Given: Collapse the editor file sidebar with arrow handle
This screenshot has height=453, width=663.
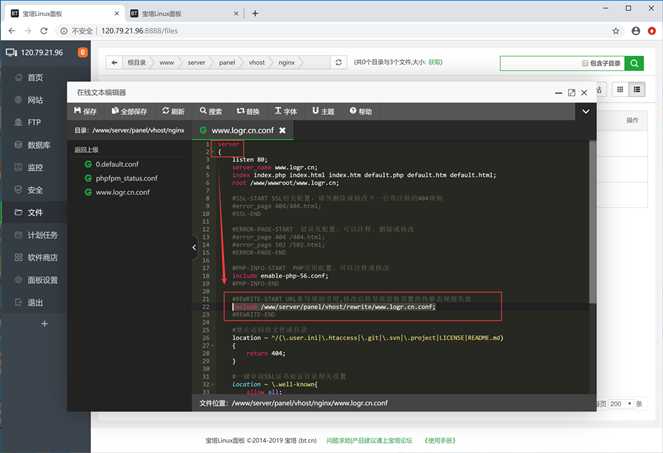Looking at the screenshot, I should (x=194, y=247).
